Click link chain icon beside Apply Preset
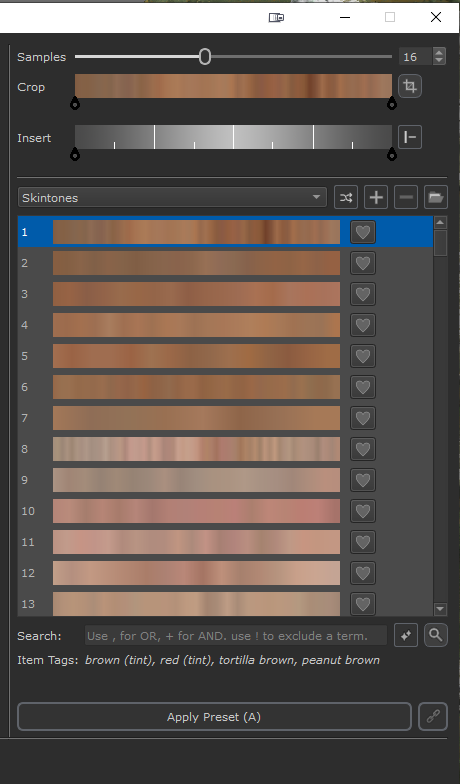 click(432, 716)
